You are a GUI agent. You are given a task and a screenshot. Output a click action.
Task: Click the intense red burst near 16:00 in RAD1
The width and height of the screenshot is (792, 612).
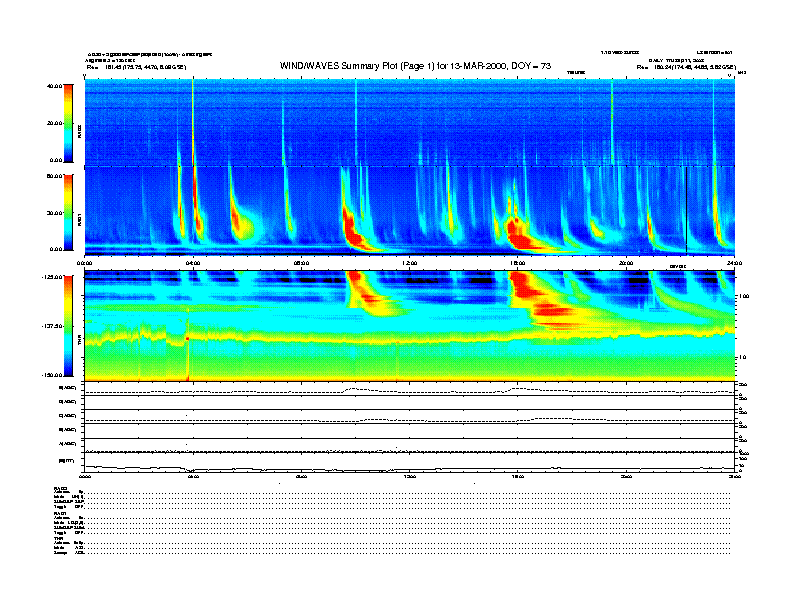coord(520,235)
